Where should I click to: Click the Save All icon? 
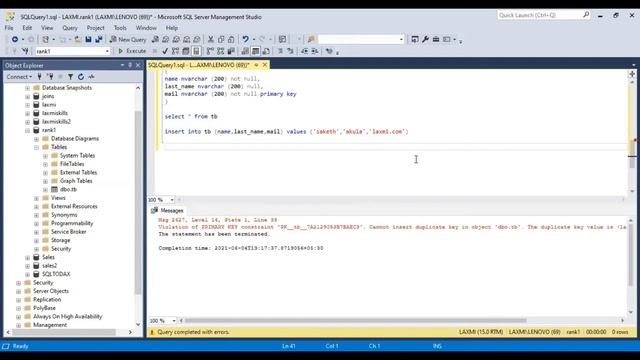[99, 39]
